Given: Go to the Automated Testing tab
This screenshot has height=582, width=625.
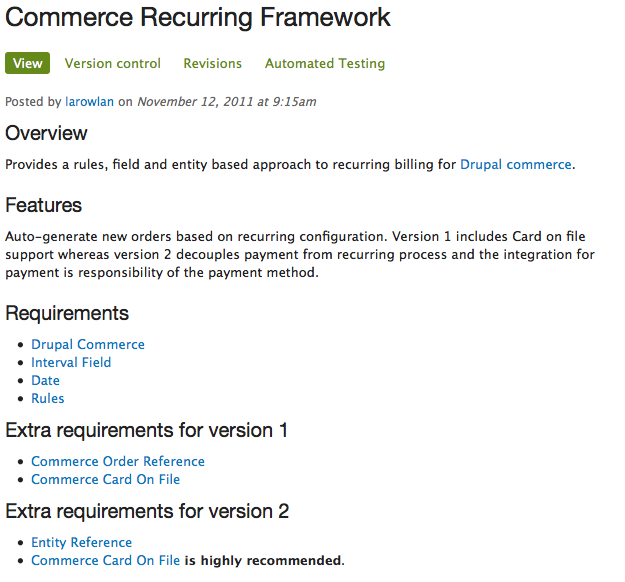Looking at the screenshot, I should pos(325,64).
